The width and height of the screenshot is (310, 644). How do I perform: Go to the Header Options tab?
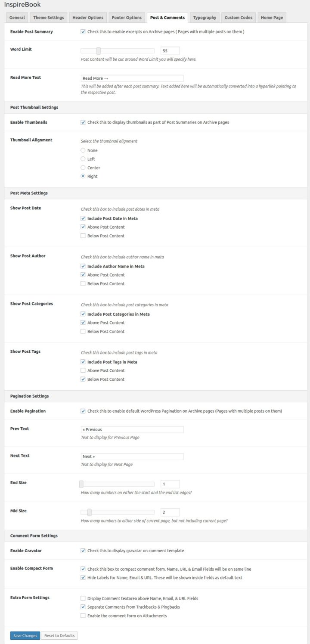pyautogui.click(x=88, y=18)
